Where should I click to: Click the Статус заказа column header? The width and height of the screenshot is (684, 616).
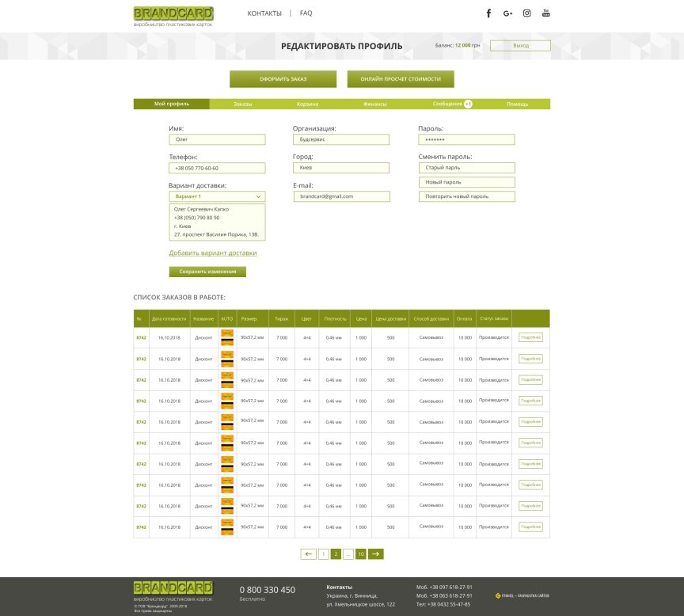tap(494, 318)
